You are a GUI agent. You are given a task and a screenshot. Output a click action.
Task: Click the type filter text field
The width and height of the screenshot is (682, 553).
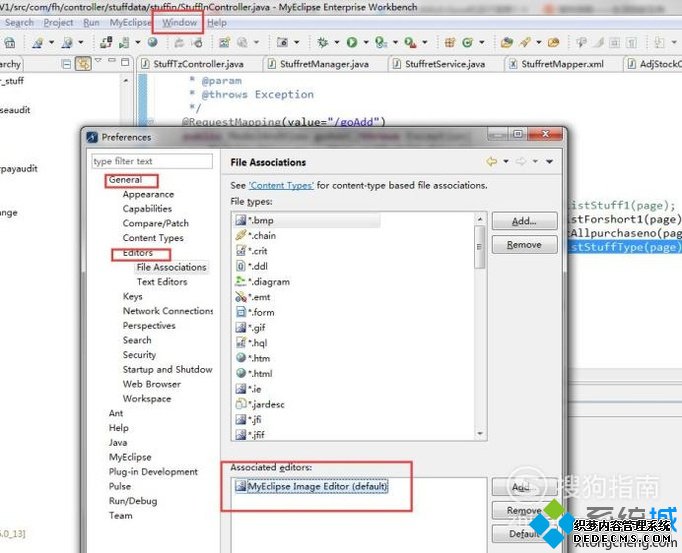coord(152,161)
